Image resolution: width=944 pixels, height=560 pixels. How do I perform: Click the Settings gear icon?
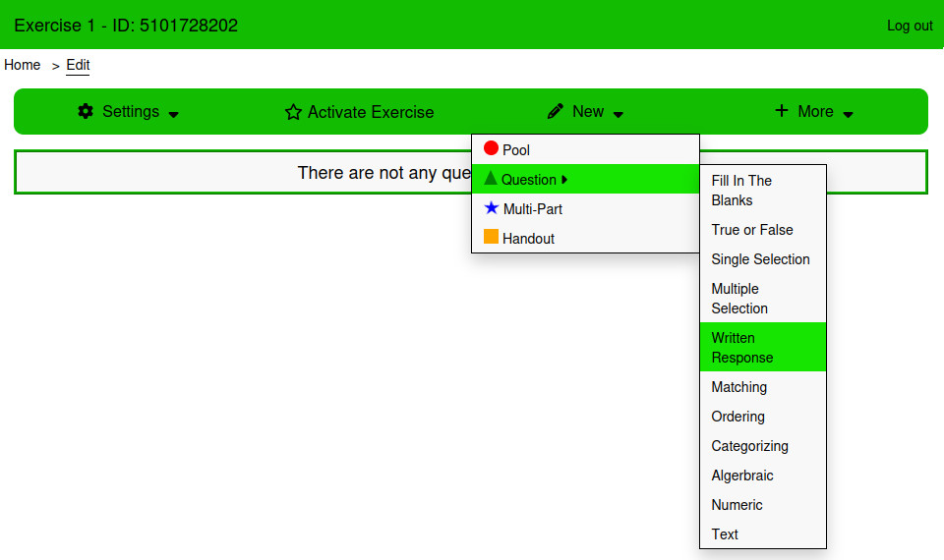coord(86,111)
